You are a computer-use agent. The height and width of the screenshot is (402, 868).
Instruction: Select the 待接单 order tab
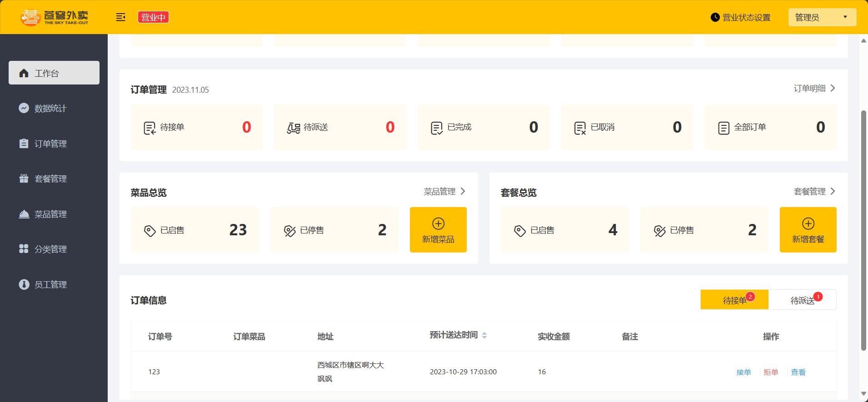734,300
